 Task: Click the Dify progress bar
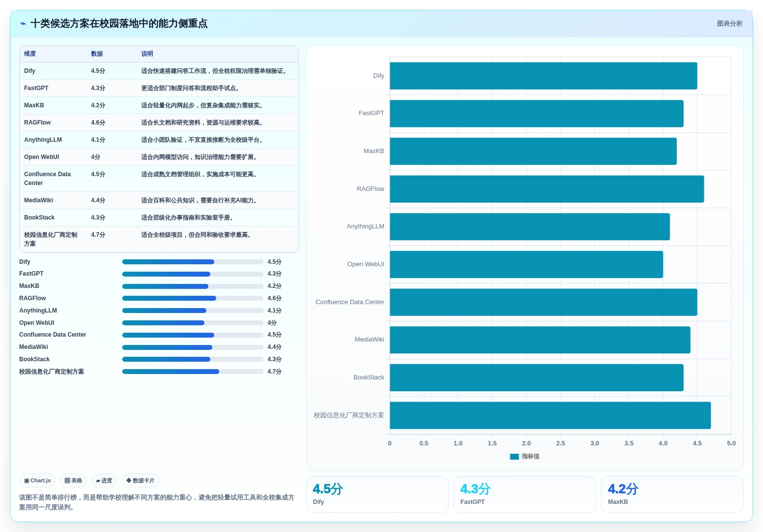(x=193, y=262)
